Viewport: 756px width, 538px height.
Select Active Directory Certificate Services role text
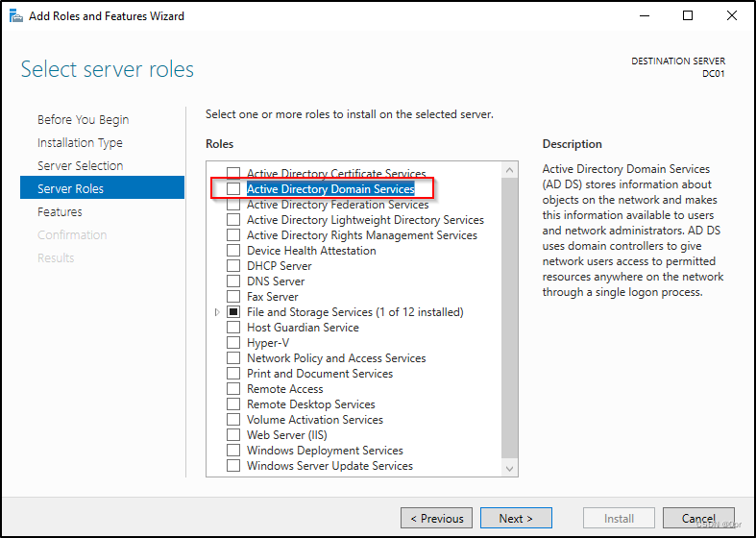(336, 174)
